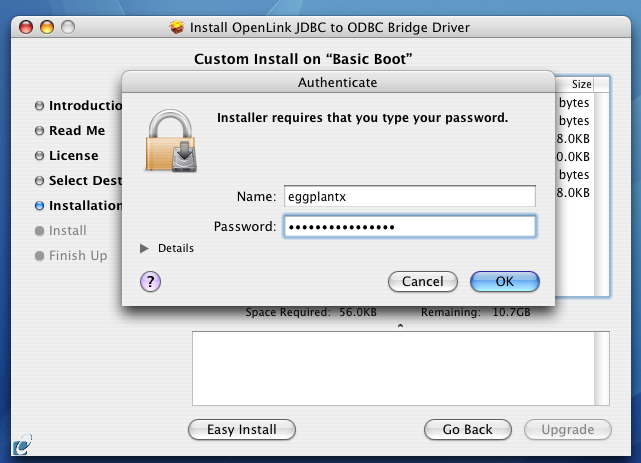Screen dimensions: 641x463
Task: Expand the Details disclosure triangle
Action: click(x=144, y=248)
